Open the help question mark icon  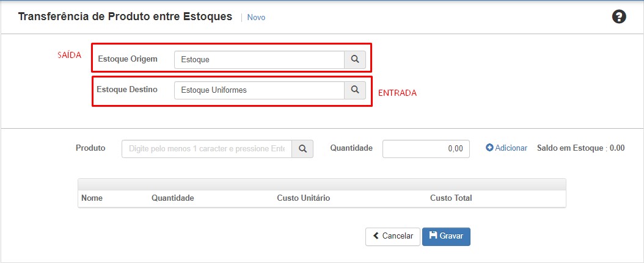point(619,17)
